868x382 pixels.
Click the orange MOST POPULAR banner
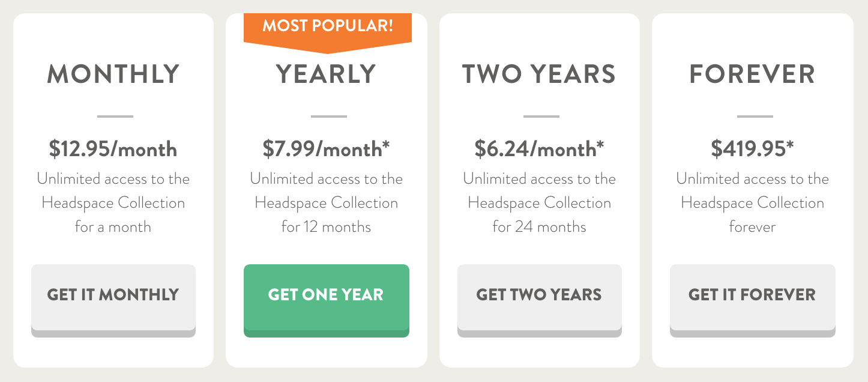(x=328, y=27)
